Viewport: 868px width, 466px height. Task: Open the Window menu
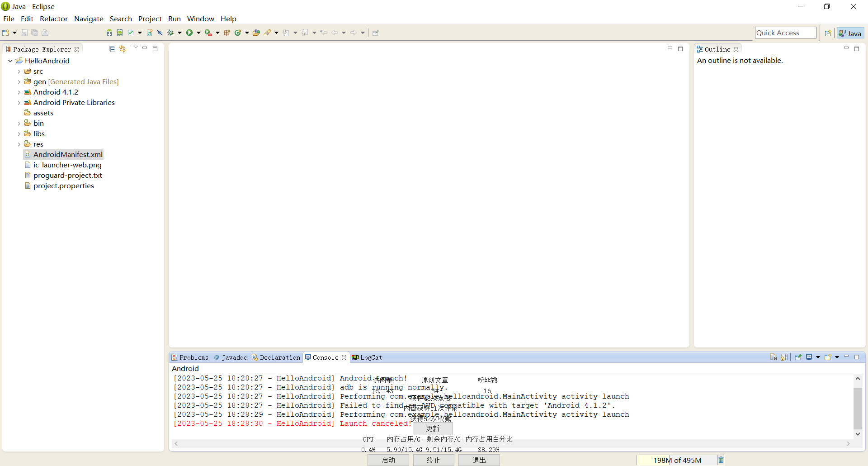(201, 19)
